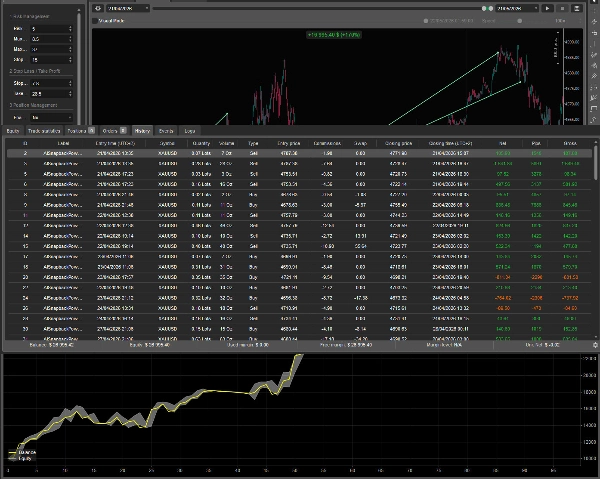Viewport: 600px width, 479px height.
Task: Click the '3 Position Management' section header
Action: (x=33, y=105)
